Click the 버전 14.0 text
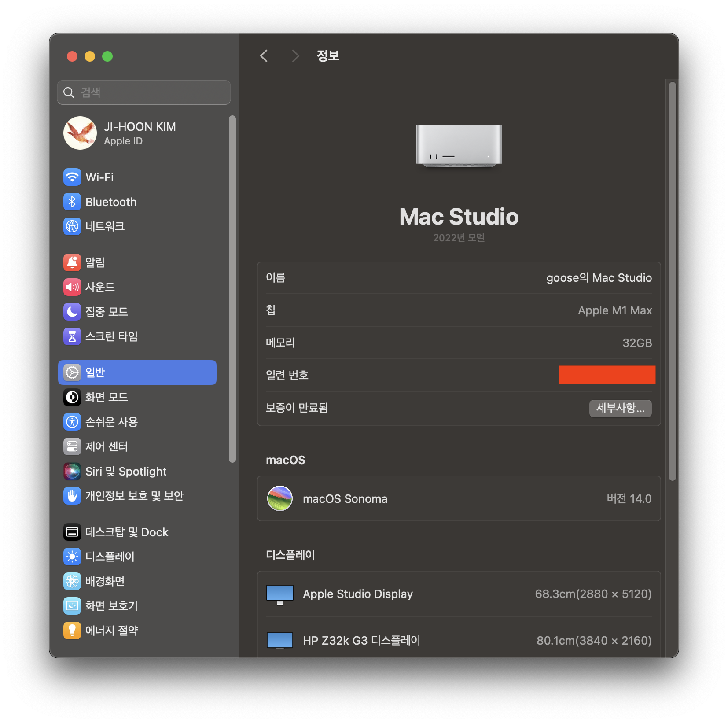Screen dimensions: 728x723 tap(629, 498)
